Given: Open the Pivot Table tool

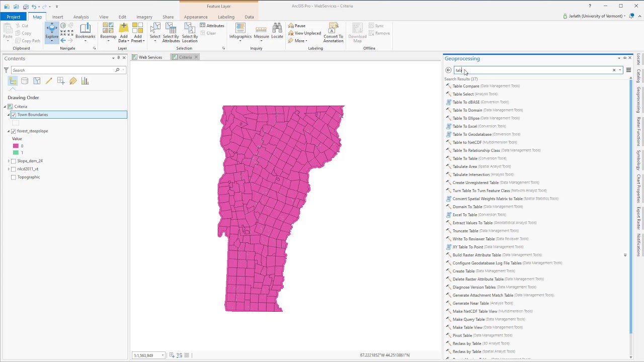Looking at the screenshot, I should (x=462, y=335).
